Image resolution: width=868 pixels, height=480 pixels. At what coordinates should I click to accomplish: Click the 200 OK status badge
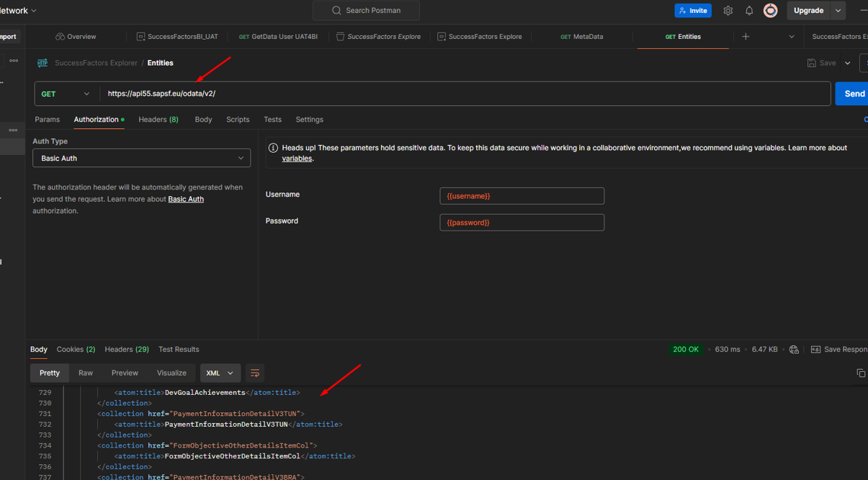(x=686, y=350)
